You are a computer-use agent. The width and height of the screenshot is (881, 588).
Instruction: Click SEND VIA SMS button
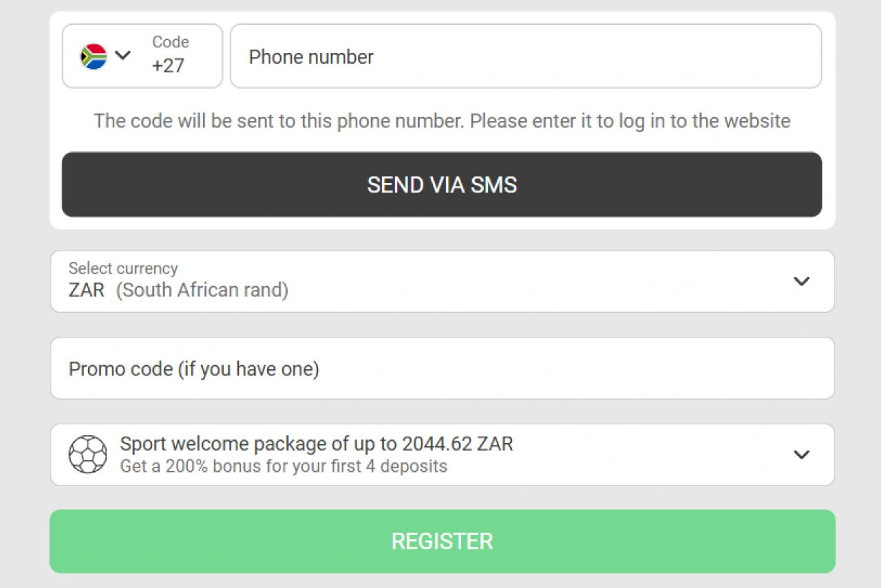442,184
